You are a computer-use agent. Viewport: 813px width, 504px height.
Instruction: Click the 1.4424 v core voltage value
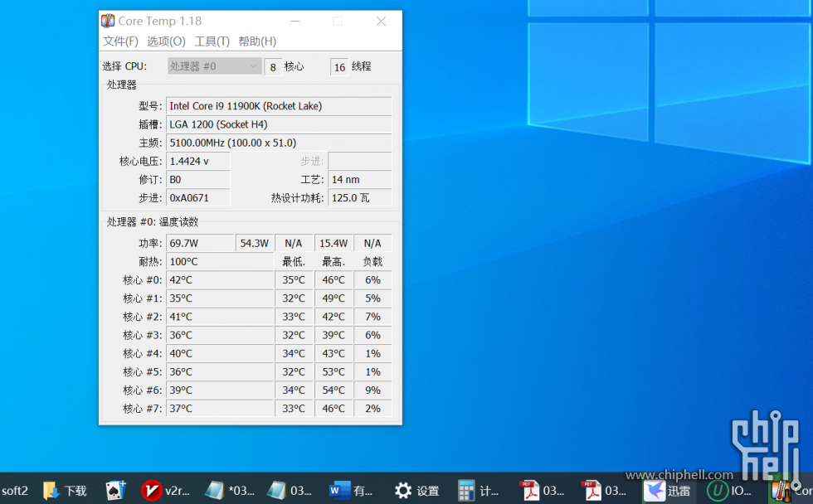(198, 161)
